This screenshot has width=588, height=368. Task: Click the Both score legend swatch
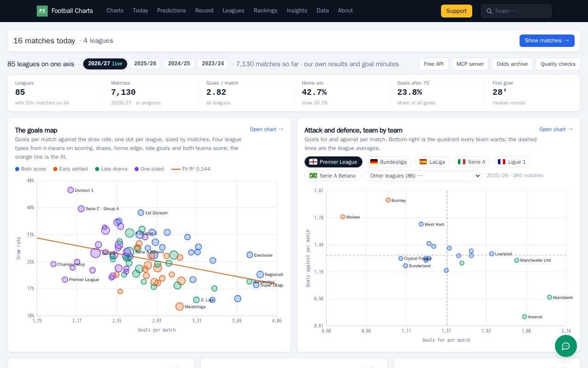(17, 169)
